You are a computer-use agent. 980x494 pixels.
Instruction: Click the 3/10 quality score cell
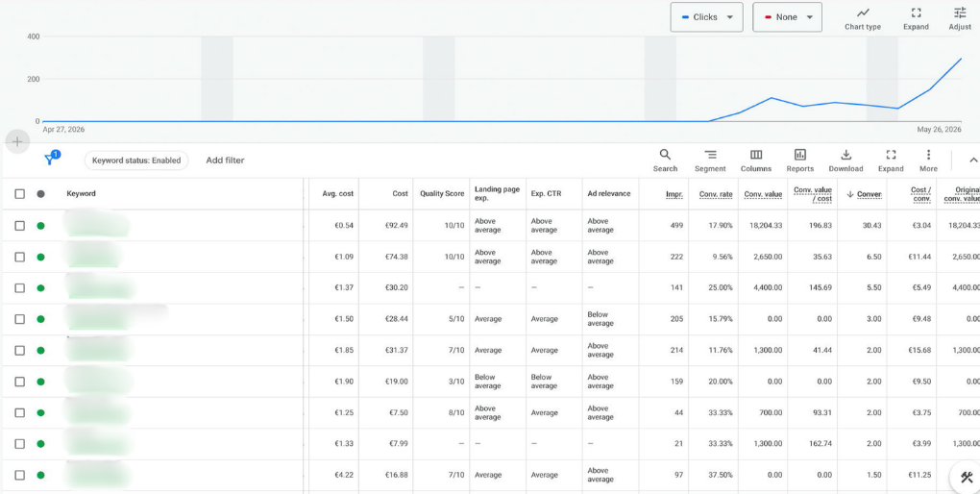[456, 382]
